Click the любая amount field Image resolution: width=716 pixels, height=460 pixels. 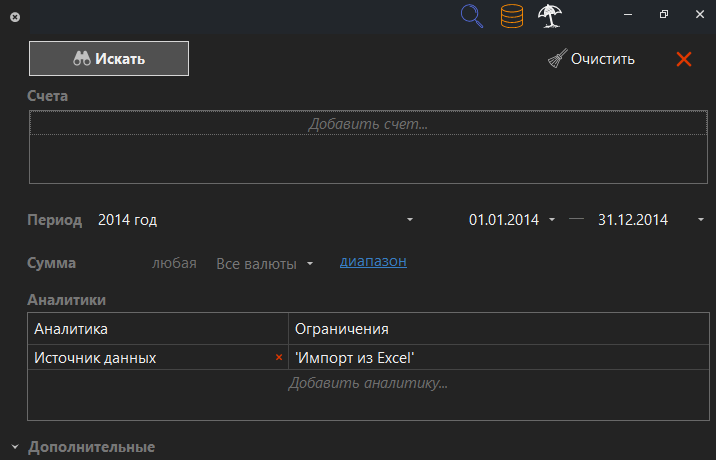(x=174, y=263)
